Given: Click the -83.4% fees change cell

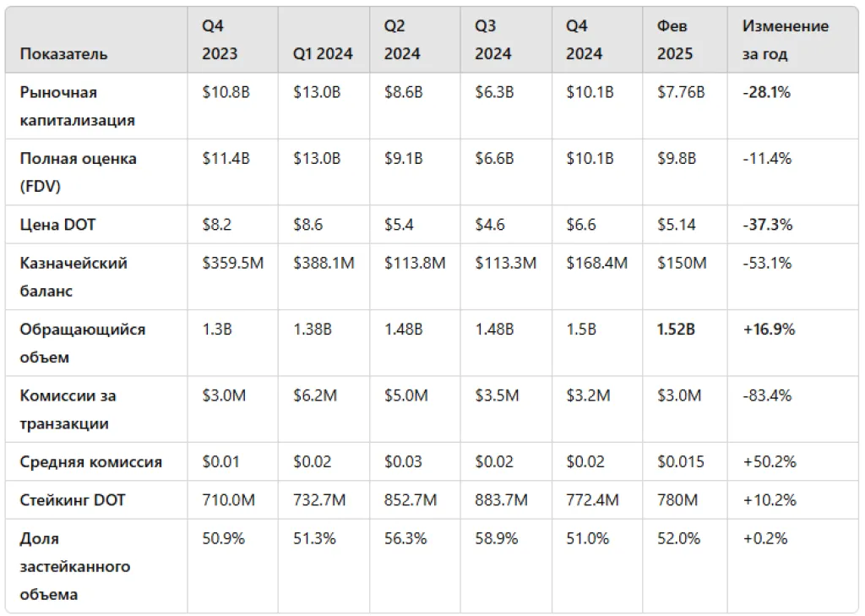Looking at the screenshot, I should (767, 395).
